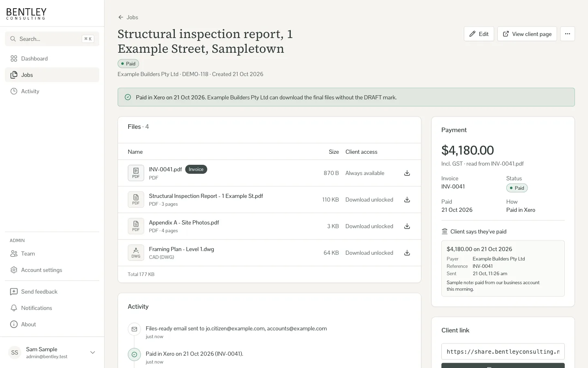Go back to Jobs breadcrumb
Image resolution: width=588 pixels, height=368 pixels.
[x=128, y=17]
